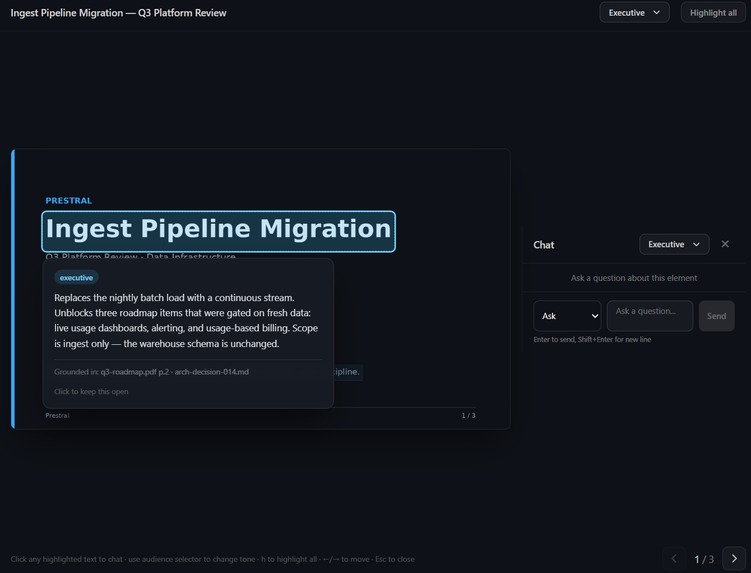Image resolution: width=751 pixels, height=573 pixels.
Task: Close the Chat panel
Action: (725, 244)
